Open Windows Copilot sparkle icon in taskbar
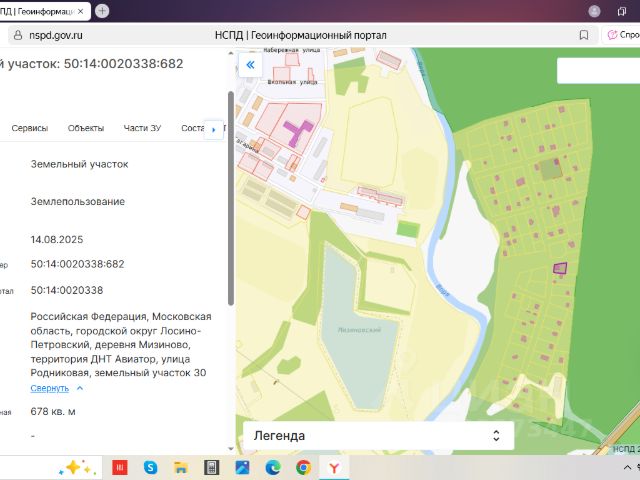Viewport: 640px width, 480px height. click(77, 467)
